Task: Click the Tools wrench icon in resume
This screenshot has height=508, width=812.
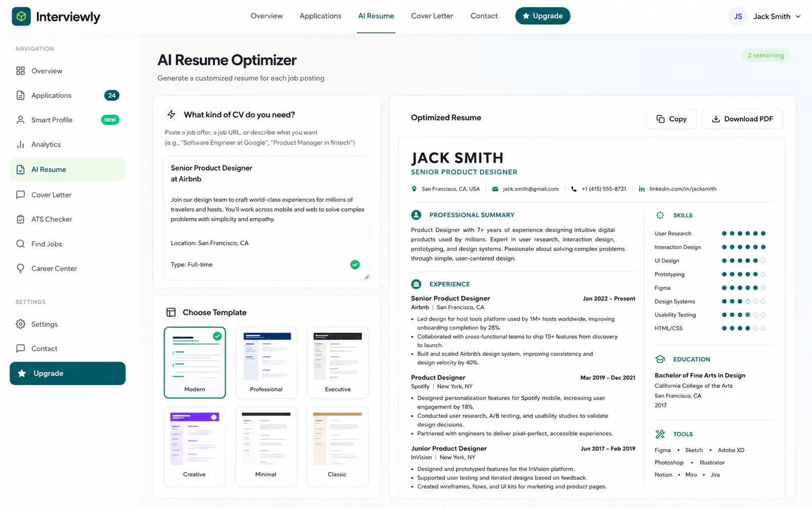Action: click(660, 434)
